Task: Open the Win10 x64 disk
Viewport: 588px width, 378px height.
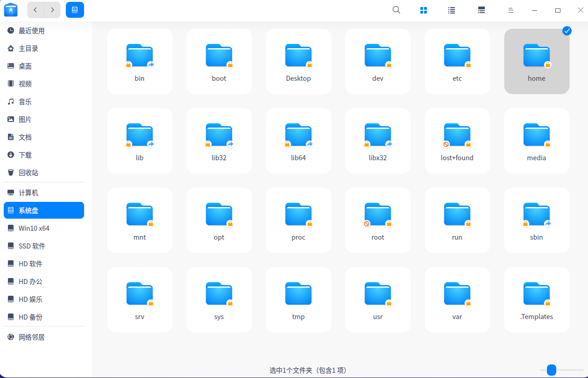Action: (x=34, y=228)
